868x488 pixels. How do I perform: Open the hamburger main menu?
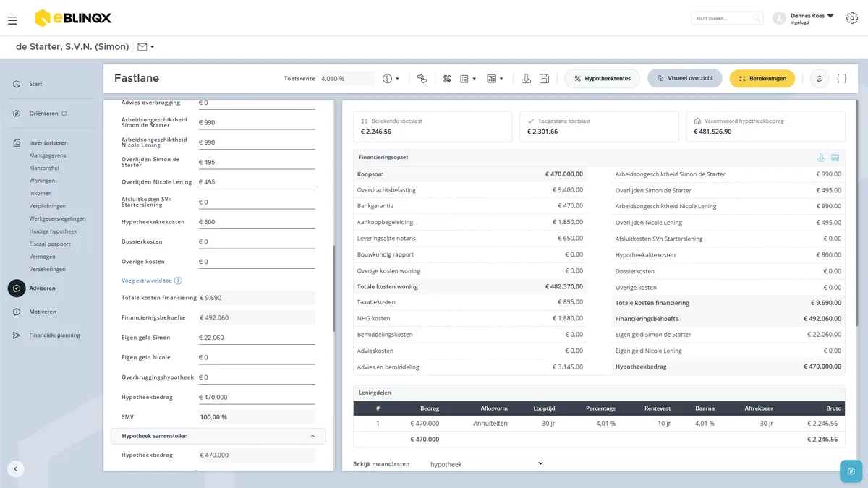(12, 20)
